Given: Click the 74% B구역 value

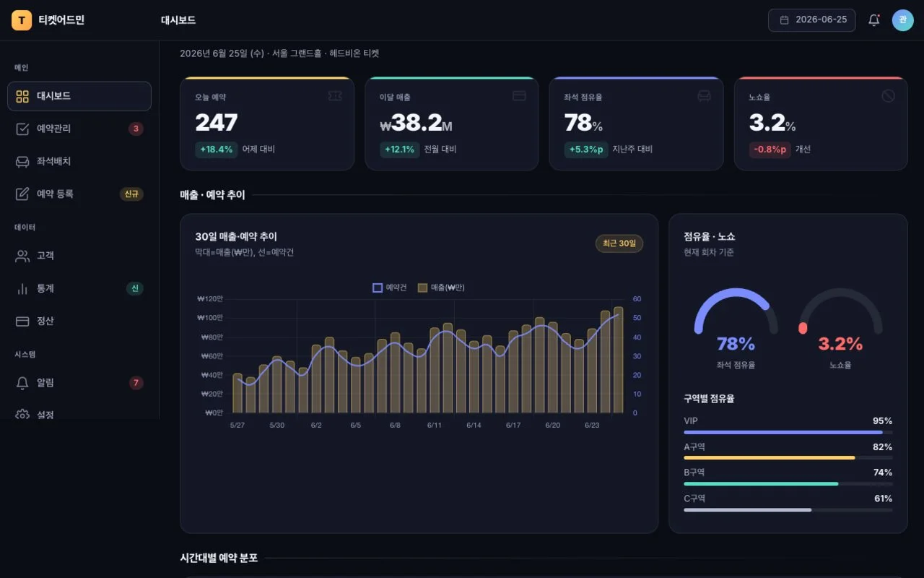Looking at the screenshot, I should (x=882, y=473).
